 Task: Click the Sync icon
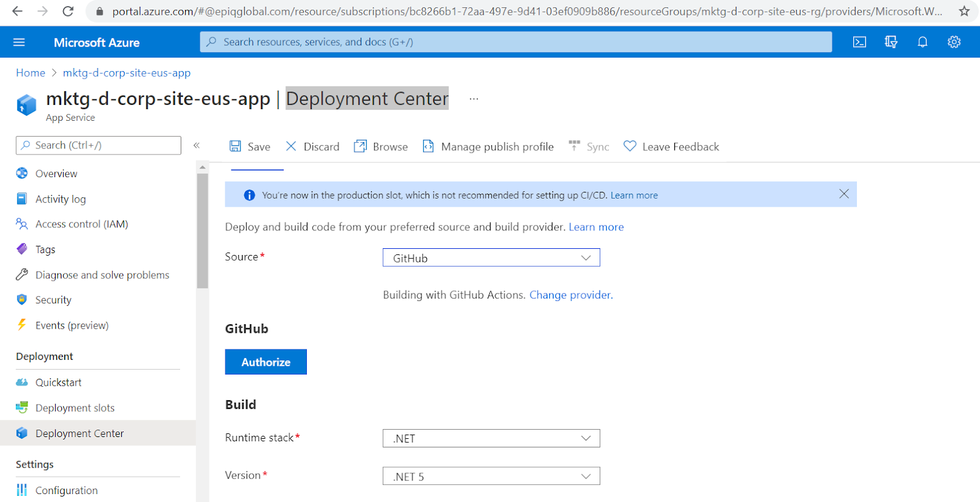[x=574, y=146]
